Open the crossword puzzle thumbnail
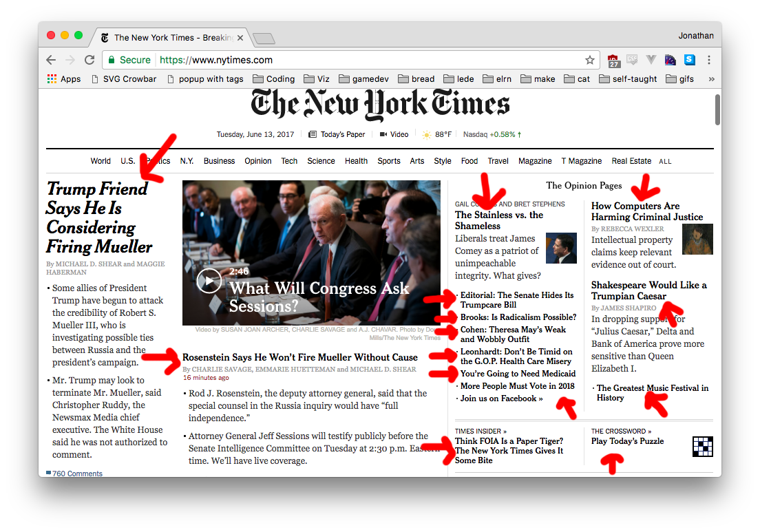The image size is (760, 532). [x=703, y=447]
